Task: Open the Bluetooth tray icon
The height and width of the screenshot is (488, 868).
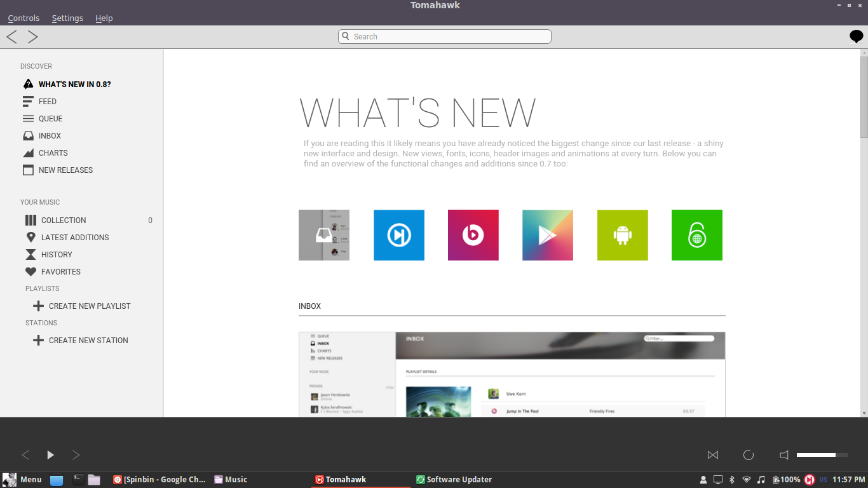Action: (x=732, y=480)
